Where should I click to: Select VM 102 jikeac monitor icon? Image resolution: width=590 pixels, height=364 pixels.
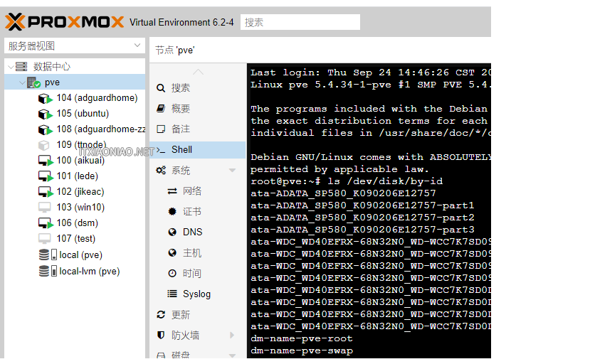(x=46, y=192)
